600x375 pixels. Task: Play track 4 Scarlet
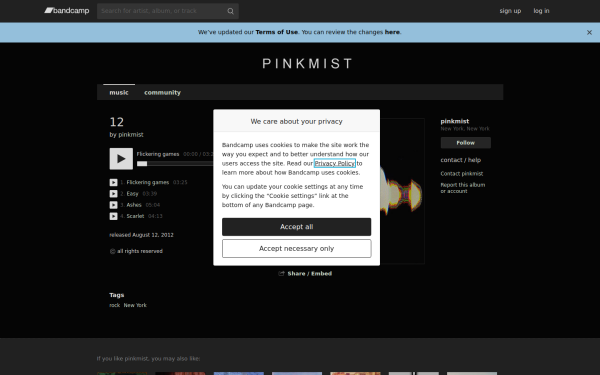click(113, 216)
